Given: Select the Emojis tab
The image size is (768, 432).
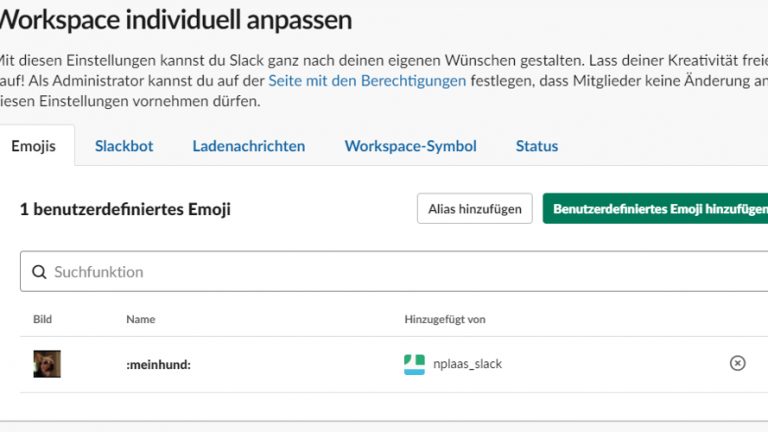Looking at the screenshot, I should click(33, 146).
